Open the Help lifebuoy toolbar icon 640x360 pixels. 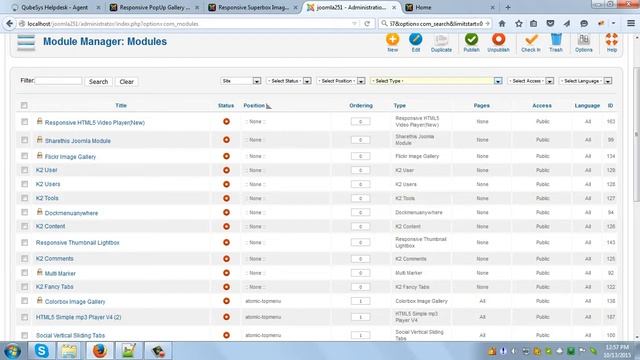point(611,42)
